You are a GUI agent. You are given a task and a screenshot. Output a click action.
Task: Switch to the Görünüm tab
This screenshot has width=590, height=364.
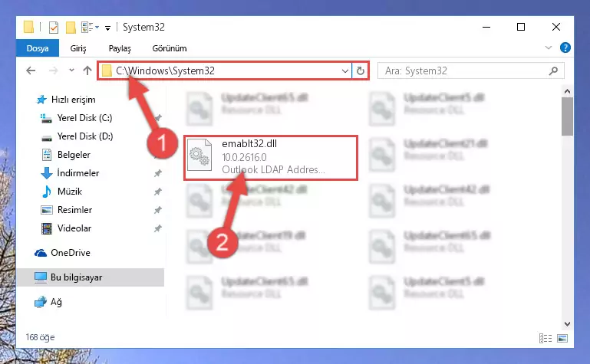point(170,48)
